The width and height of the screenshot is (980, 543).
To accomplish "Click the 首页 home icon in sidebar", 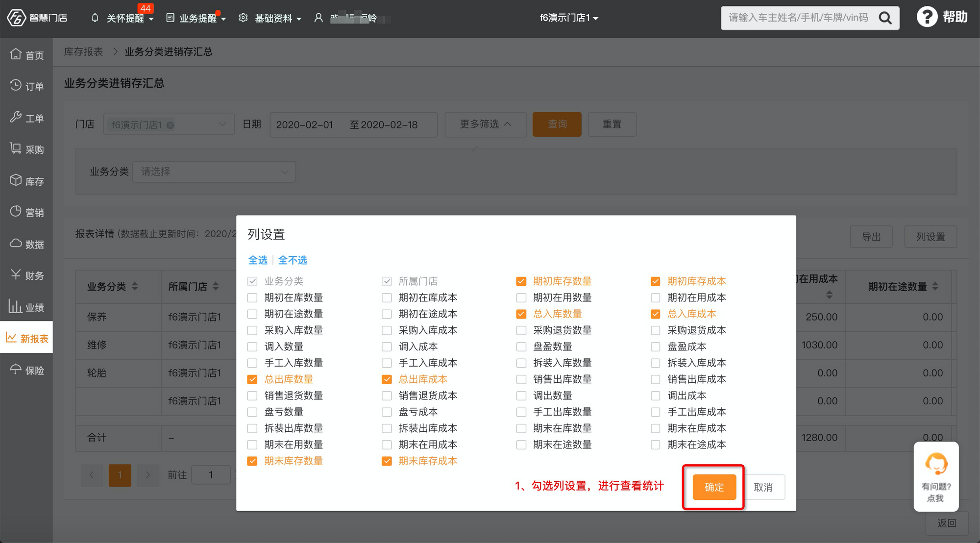I will [x=16, y=54].
